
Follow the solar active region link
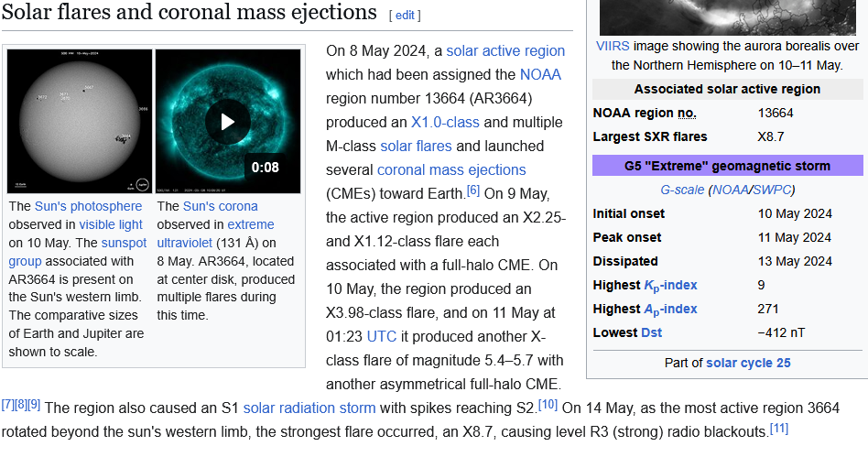tap(505, 51)
